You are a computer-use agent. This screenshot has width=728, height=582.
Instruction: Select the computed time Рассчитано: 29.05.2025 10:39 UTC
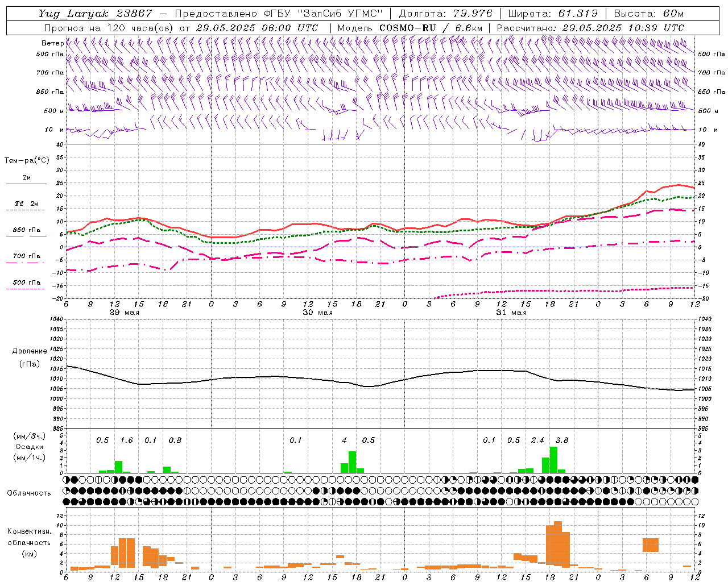tap(590, 28)
